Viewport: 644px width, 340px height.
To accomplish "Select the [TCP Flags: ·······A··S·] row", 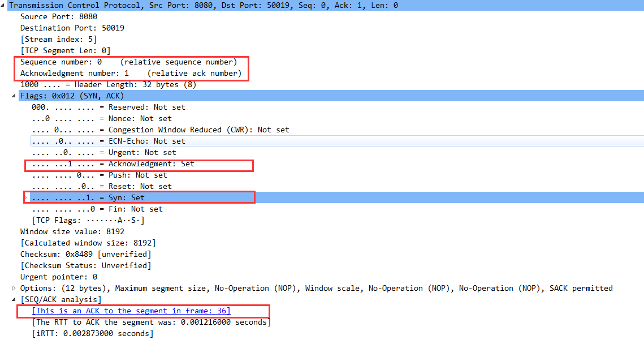I will click(88, 221).
